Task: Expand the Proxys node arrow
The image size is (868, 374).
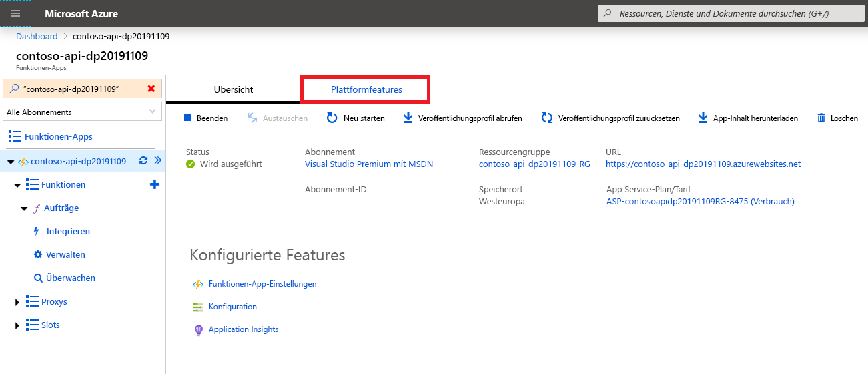Action: point(17,302)
